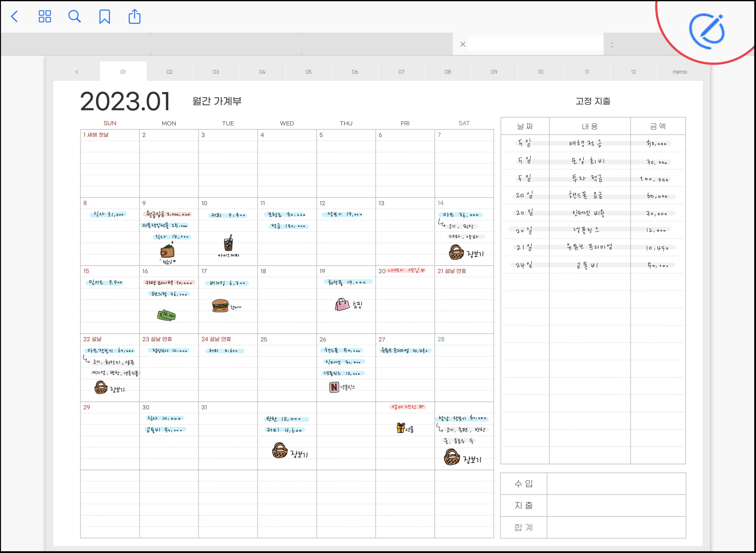Switch to the 02 month tab
756x553 pixels.
point(169,72)
